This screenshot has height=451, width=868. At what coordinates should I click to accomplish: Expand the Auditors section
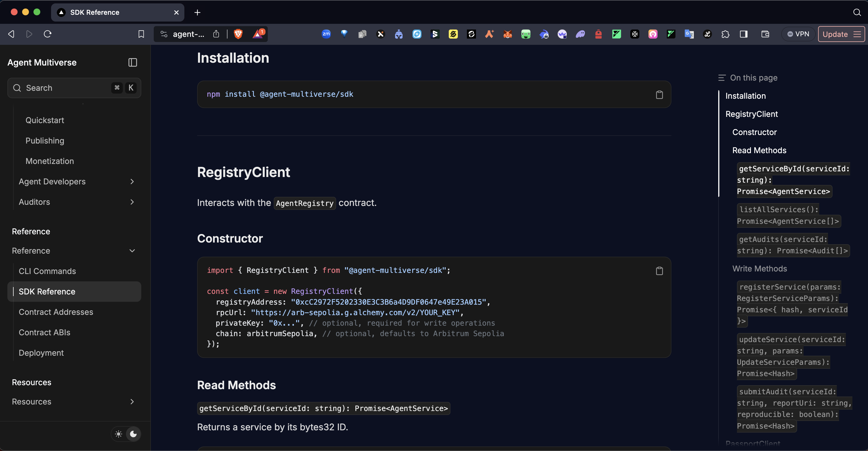132,202
